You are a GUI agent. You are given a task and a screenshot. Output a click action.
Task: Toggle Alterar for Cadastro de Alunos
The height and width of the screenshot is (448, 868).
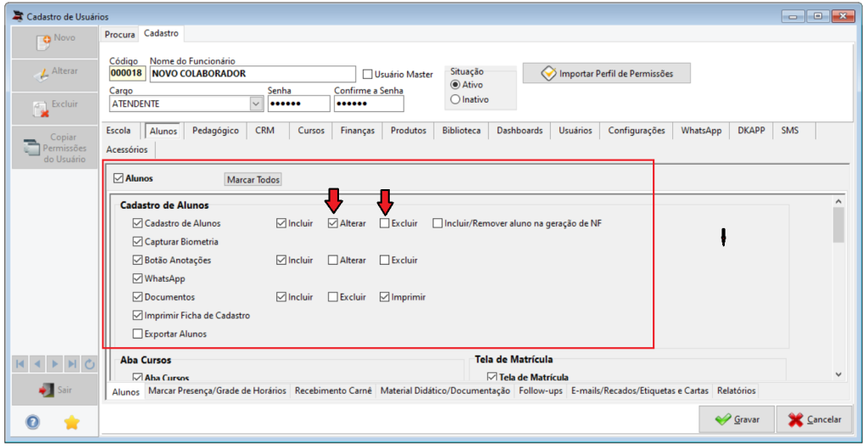[332, 223]
